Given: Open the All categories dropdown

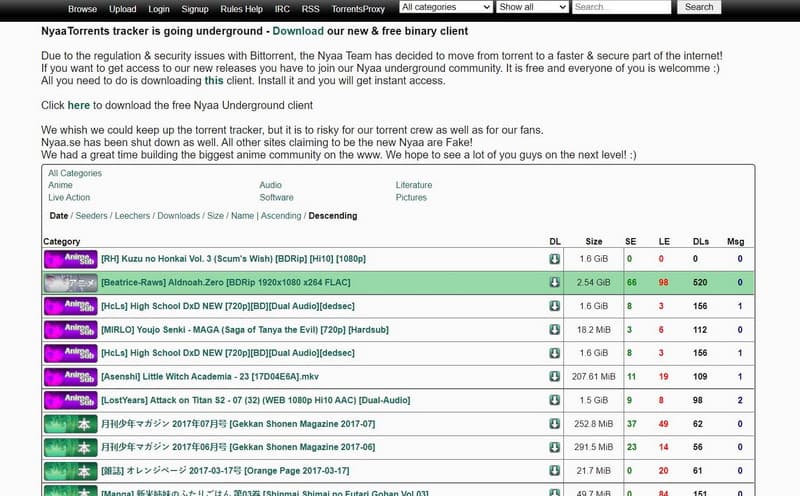Looking at the screenshot, I should tap(445, 7).
